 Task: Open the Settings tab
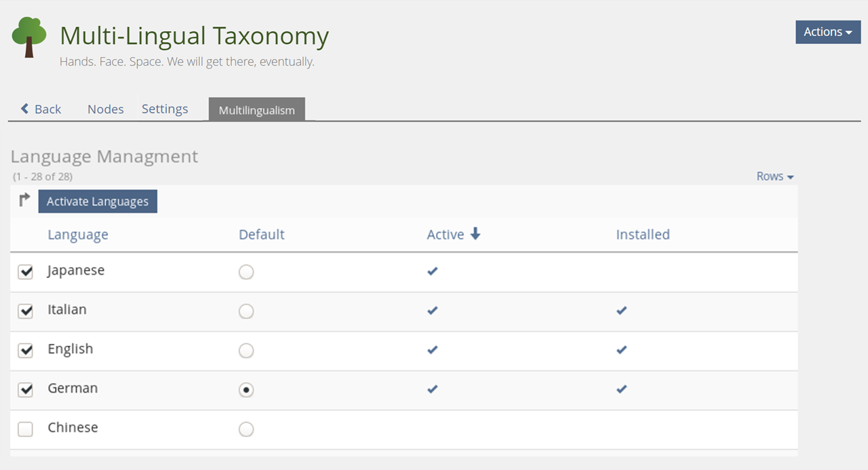165,109
